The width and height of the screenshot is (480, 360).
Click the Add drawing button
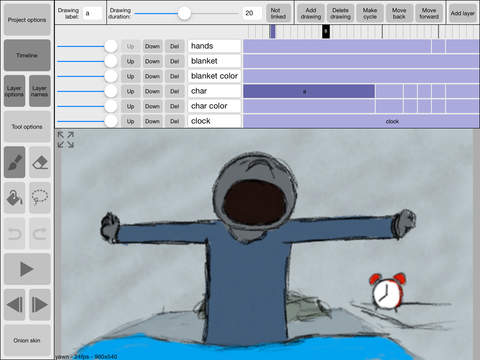311,13
